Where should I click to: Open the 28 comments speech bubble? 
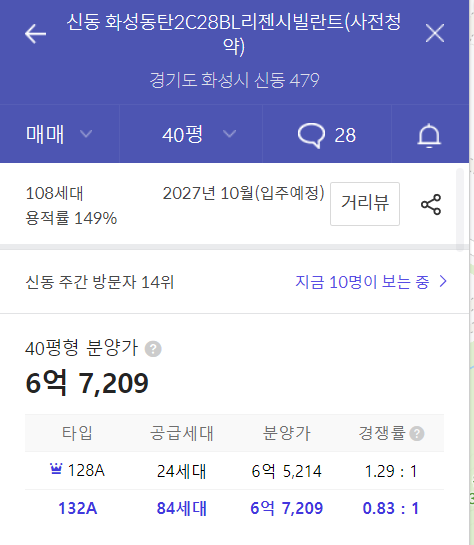click(327, 135)
